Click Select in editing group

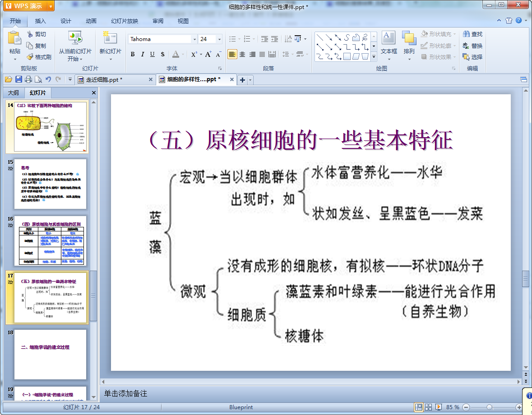point(472,57)
